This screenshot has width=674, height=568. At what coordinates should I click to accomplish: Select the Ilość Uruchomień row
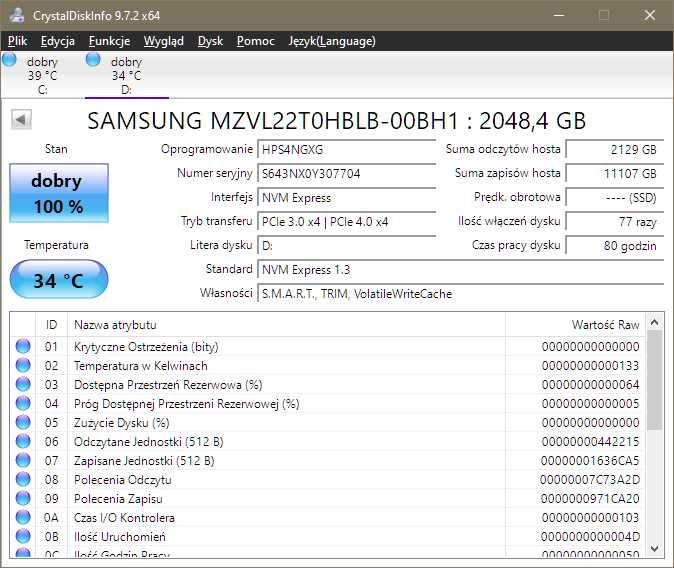(327, 537)
